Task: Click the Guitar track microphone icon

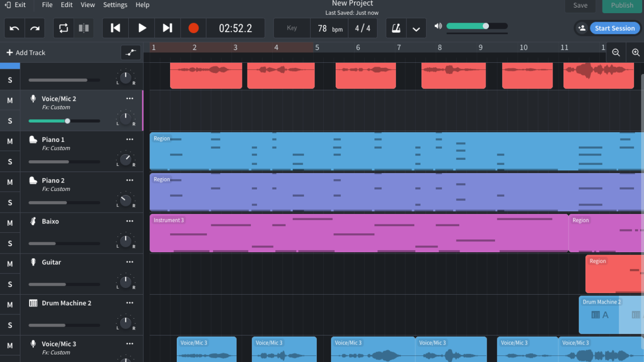Action: click(33, 262)
